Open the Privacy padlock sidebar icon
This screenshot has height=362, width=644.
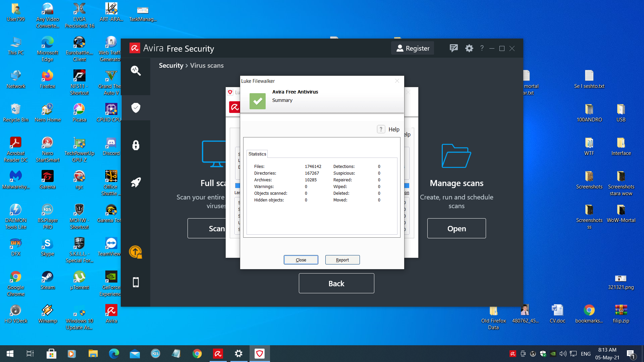click(x=136, y=145)
